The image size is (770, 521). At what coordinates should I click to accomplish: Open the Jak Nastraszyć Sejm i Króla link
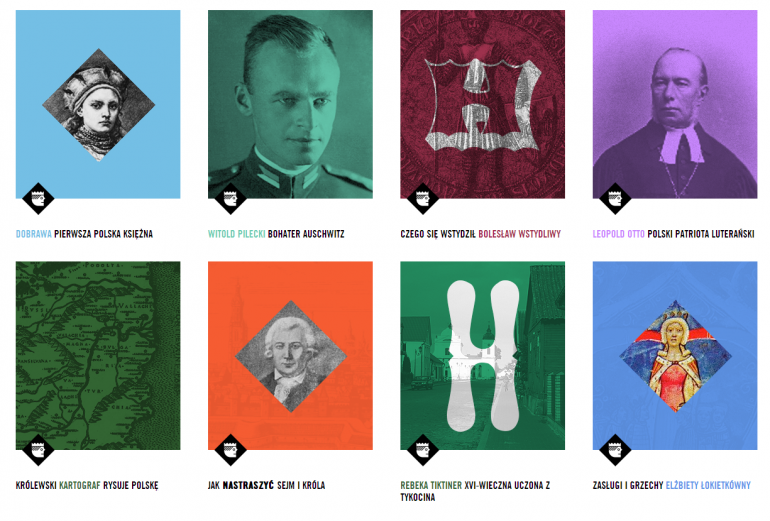point(266,485)
